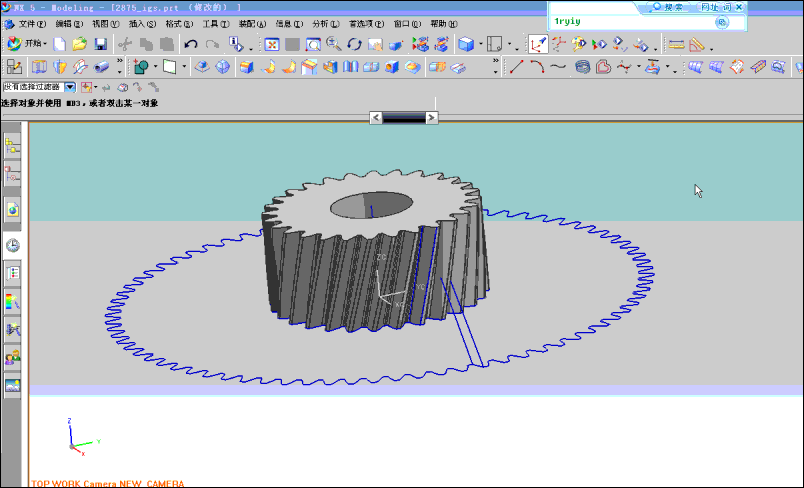Select the Line curve tool

pyautogui.click(x=516, y=67)
